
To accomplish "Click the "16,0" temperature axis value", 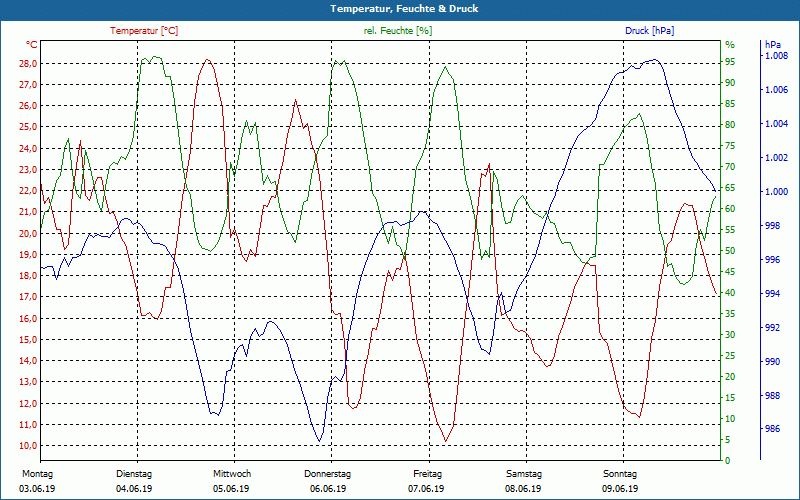I will coord(28,319).
